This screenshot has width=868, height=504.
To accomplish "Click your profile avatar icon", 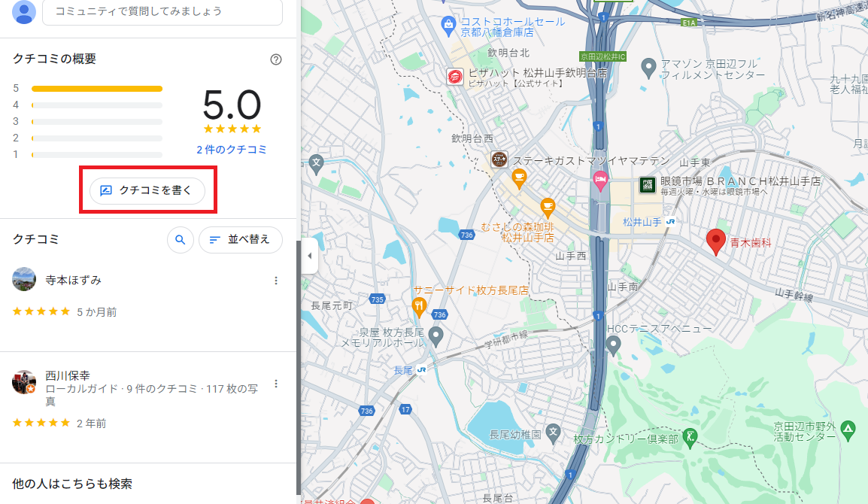I will pos(23,12).
